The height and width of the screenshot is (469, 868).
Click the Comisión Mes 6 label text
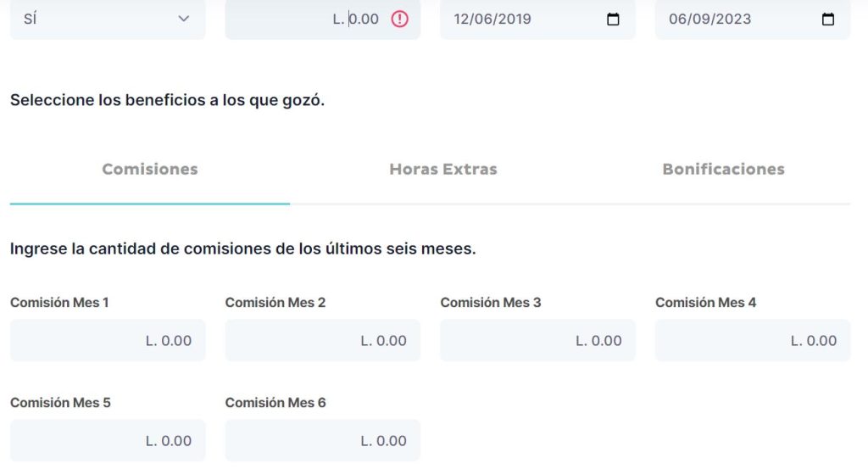click(x=275, y=403)
